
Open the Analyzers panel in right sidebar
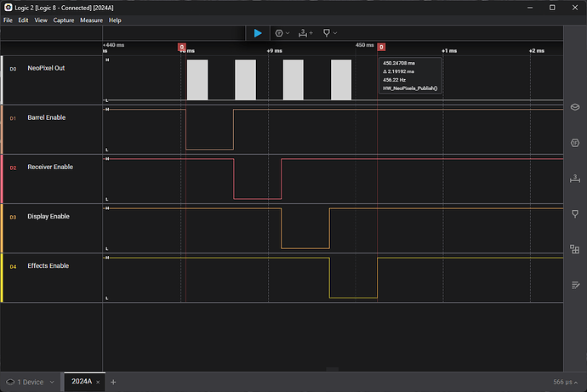point(574,142)
